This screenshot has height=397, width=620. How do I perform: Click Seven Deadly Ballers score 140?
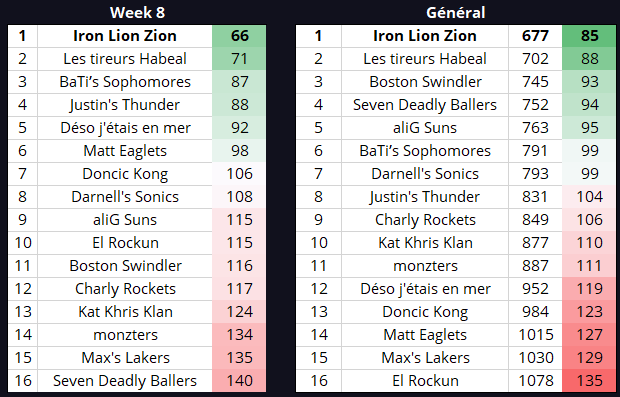click(x=239, y=380)
